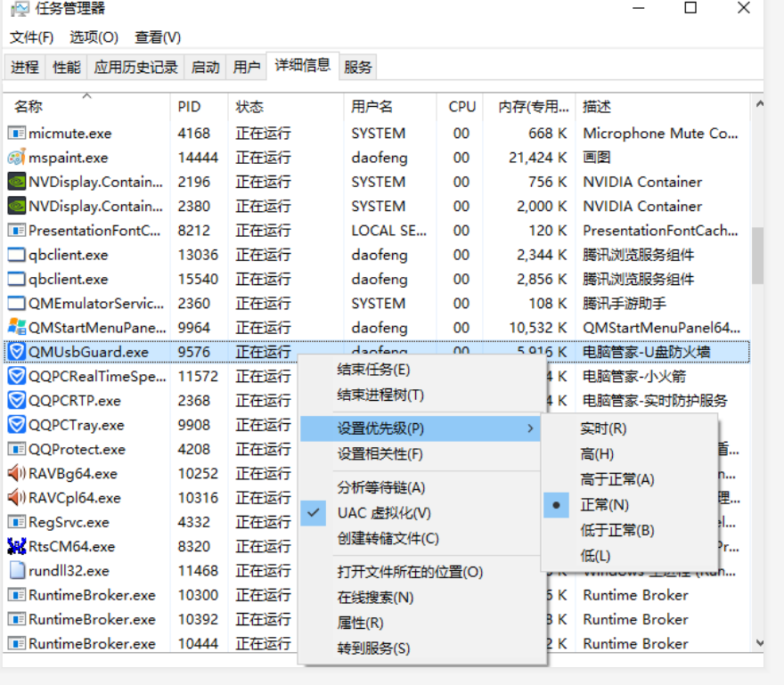Viewport: 784px width, 685px height.
Task: Set priority to 低于正常(B)
Action: pos(630,531)
